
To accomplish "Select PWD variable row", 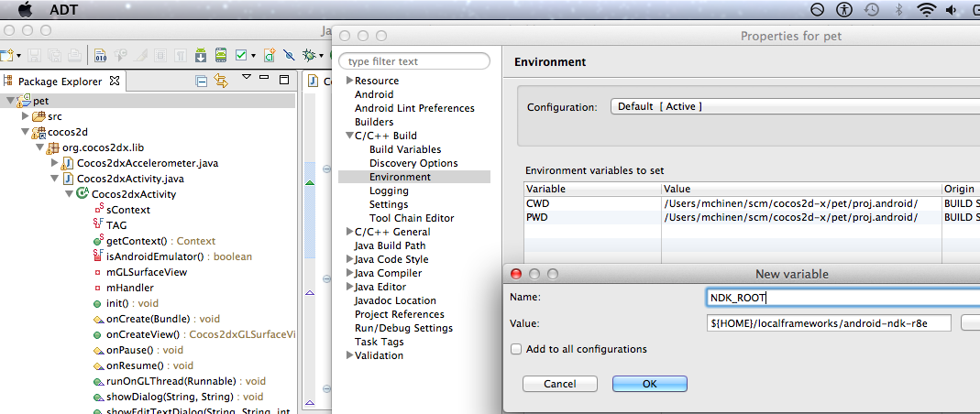I will [752, 217].
